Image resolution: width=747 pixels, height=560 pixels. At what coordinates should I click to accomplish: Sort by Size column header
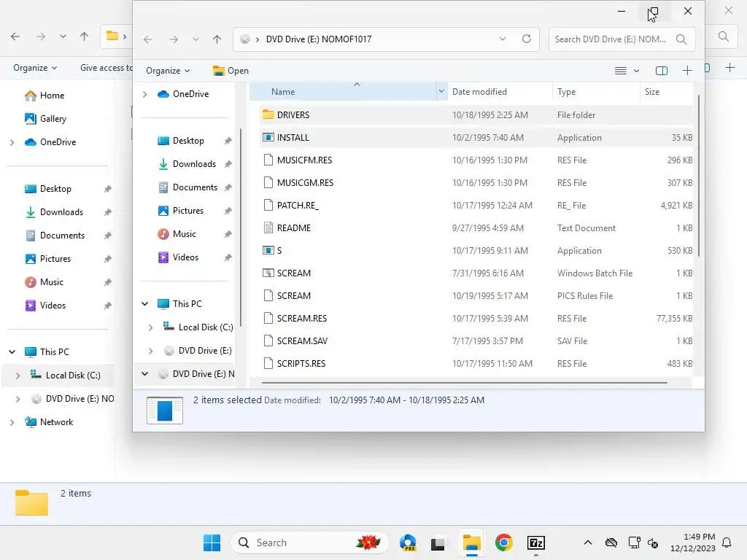tap(651, 92)
